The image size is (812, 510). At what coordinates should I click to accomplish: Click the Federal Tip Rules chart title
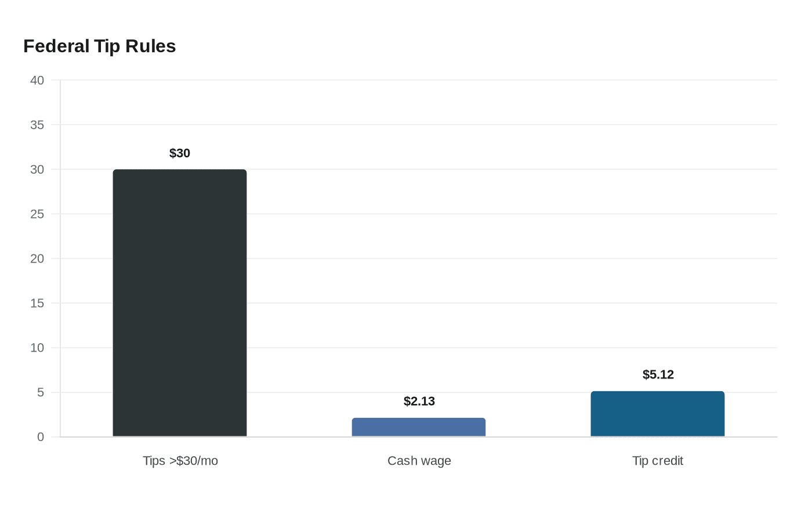pyautogui.click(x=100, y=46)
